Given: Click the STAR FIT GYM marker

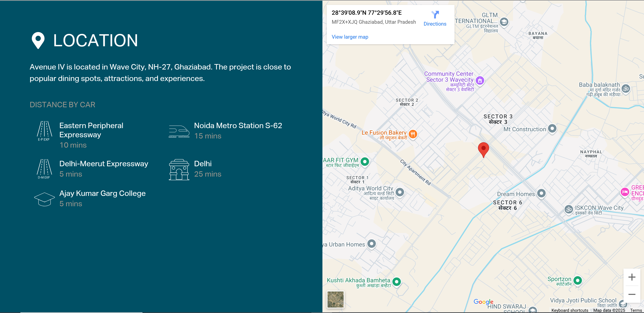Looking at the screenshot, I should (x=365, y=161).
